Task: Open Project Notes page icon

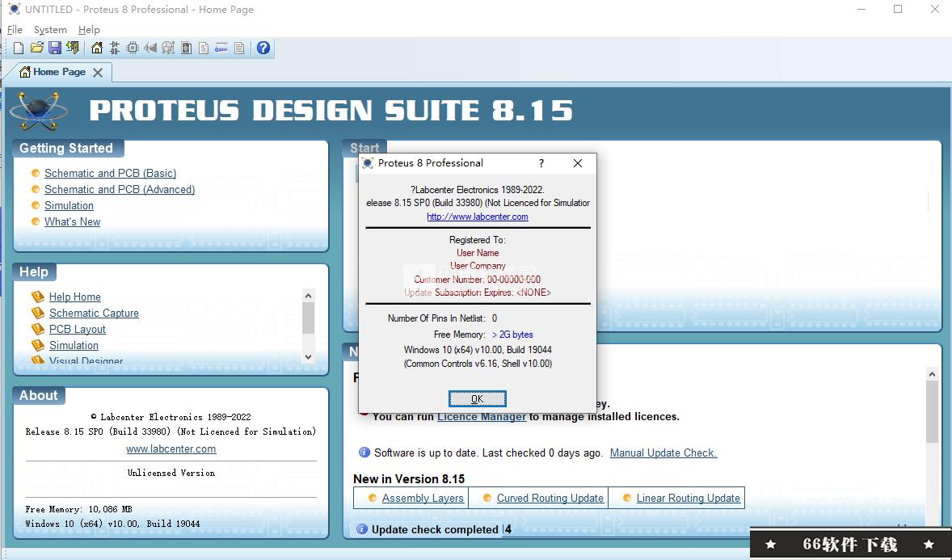Action: point(239,48)
